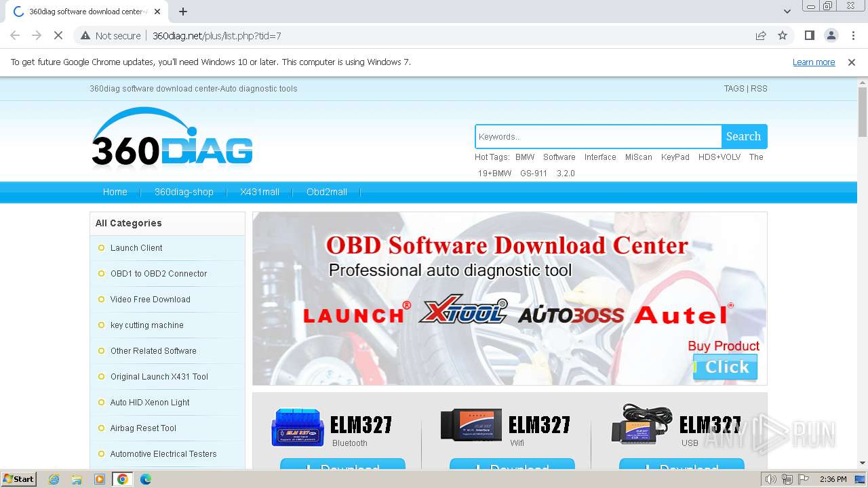Open the X431mall menu item
868x488 pixels.
(260, 192)
